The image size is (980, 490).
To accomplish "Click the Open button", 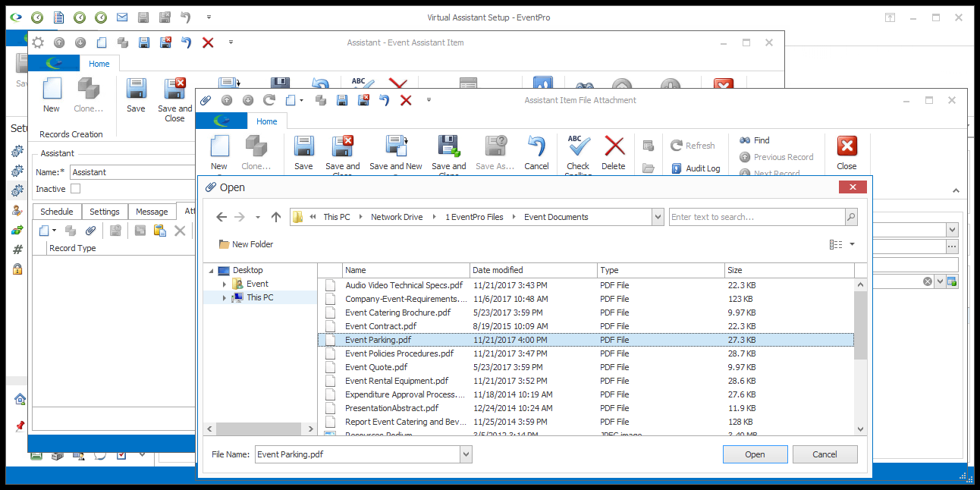I will [755, 454].
